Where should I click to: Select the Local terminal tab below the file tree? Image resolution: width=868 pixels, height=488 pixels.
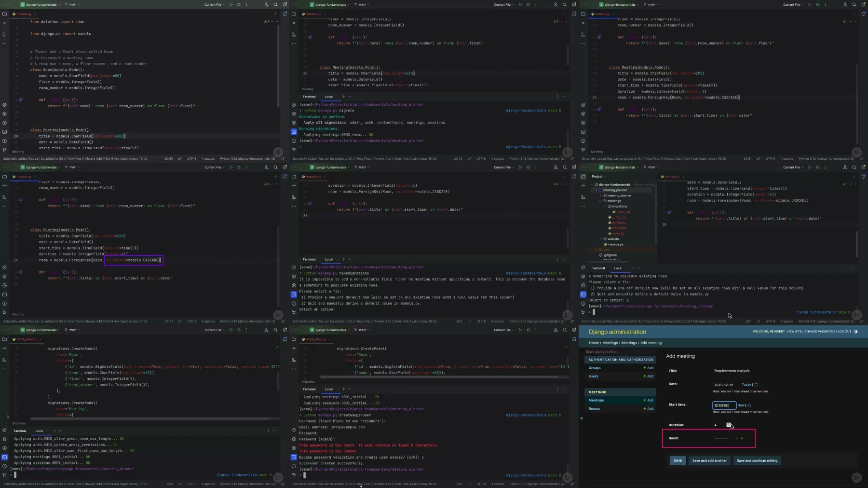(x=618, y=268)
